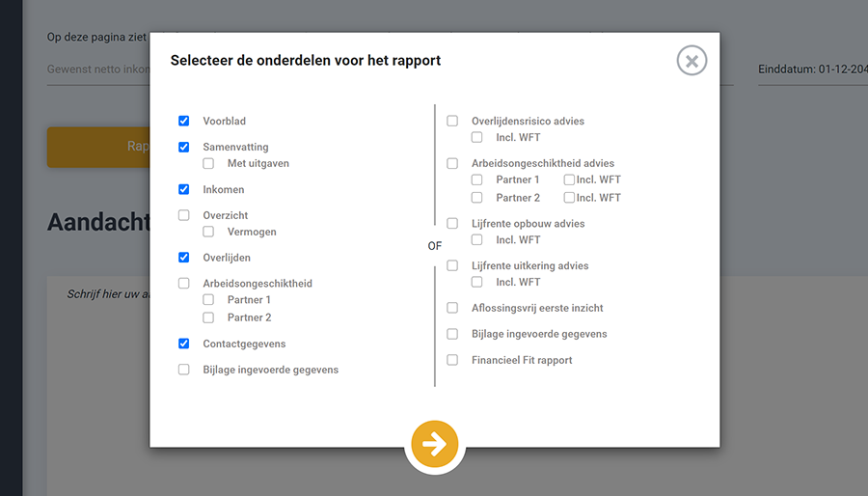The image size is (868, 496).
Task: Check Lijfrente uitkering advies option
Action: [x=452, y=265]
